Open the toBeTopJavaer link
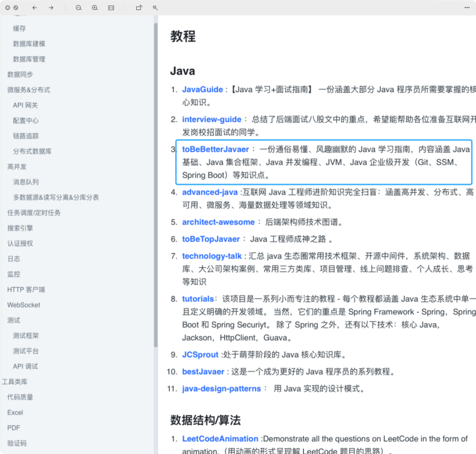 point(211,239)
